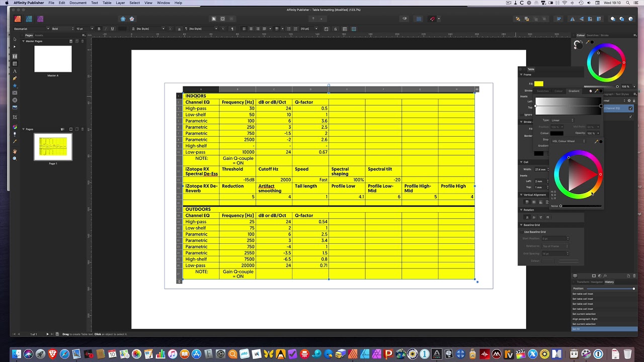Select 'Align paragraph: Right' history entry
Screen dimensions: 644x362
click(x=604, y=319)
